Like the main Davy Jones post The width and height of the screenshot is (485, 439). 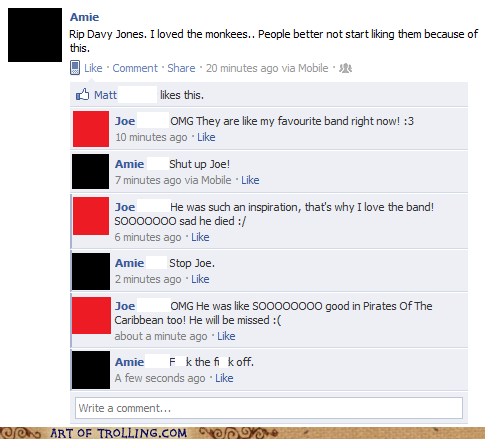click(x=93, y=68)
